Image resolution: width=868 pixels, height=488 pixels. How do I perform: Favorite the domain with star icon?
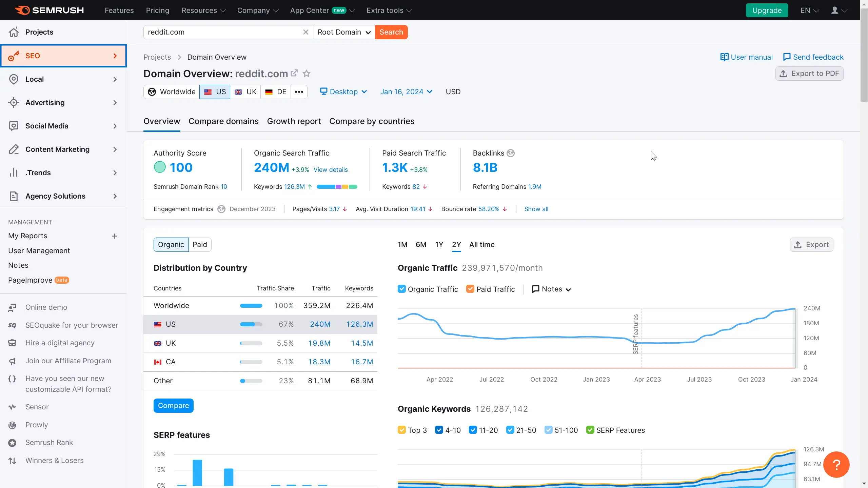click(x=307, y=73)
